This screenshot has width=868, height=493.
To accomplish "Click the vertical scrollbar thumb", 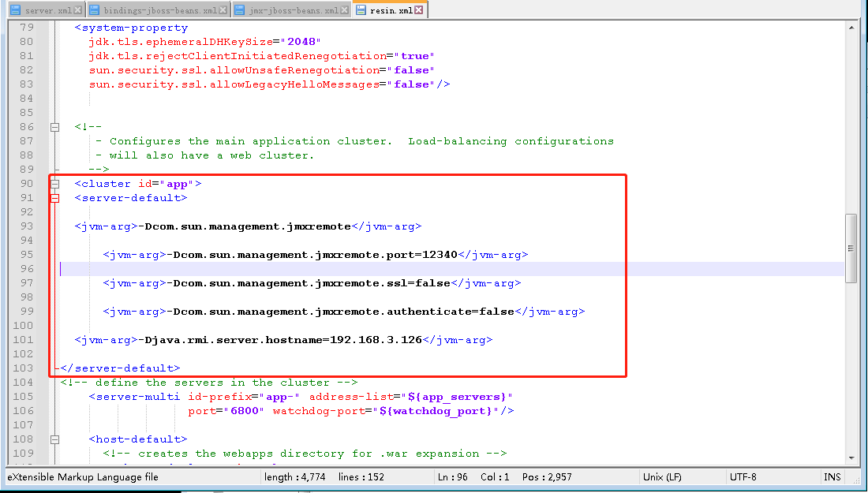I will [851, 249].
